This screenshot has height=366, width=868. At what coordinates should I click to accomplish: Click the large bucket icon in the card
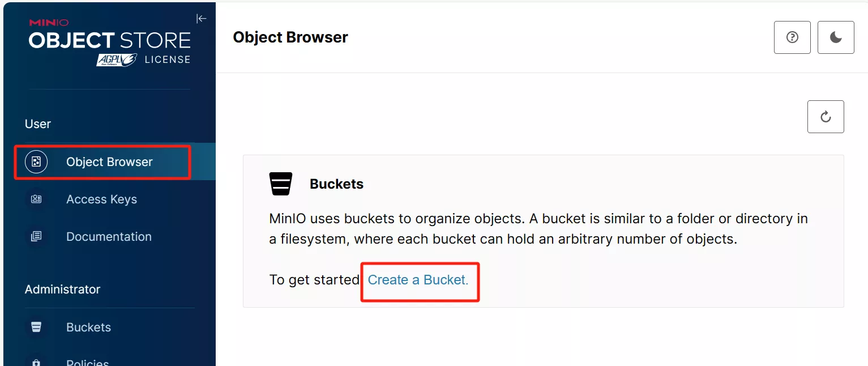click(281, 184)
